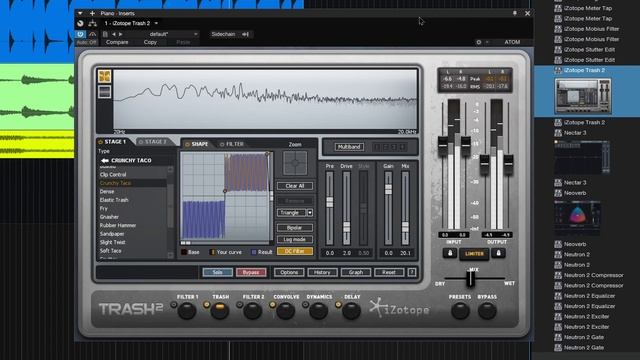Image resolution: width=640 pixels, height=360 pixels.
Task: Click the red Bypass module button
Action: (251, 272)
